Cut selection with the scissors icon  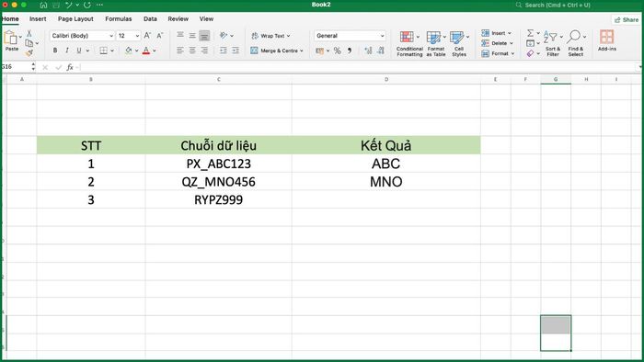point(29,33)
